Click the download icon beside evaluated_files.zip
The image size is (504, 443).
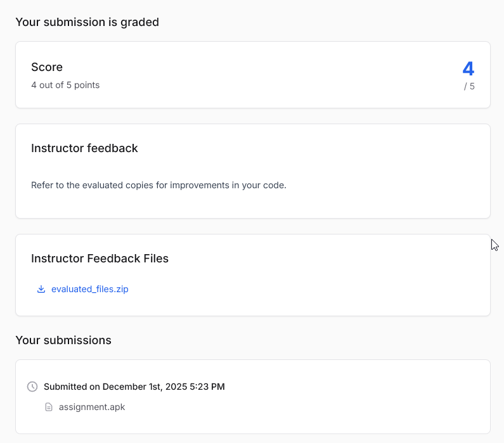click(x=41, y=289)
